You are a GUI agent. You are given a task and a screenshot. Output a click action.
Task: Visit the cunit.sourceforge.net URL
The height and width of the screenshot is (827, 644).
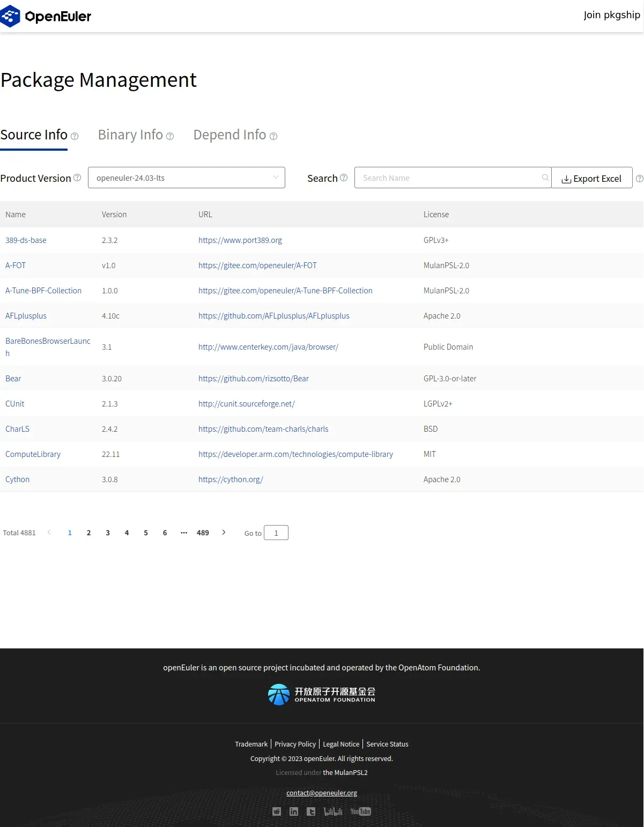[x=247, y=404]
